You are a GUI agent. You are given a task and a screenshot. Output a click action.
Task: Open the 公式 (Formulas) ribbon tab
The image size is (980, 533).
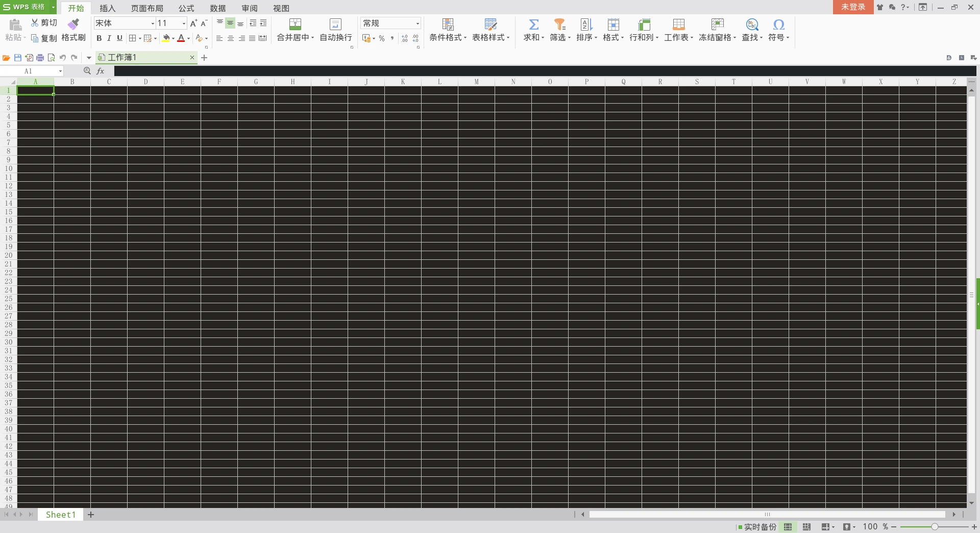(x=186, y=8)
